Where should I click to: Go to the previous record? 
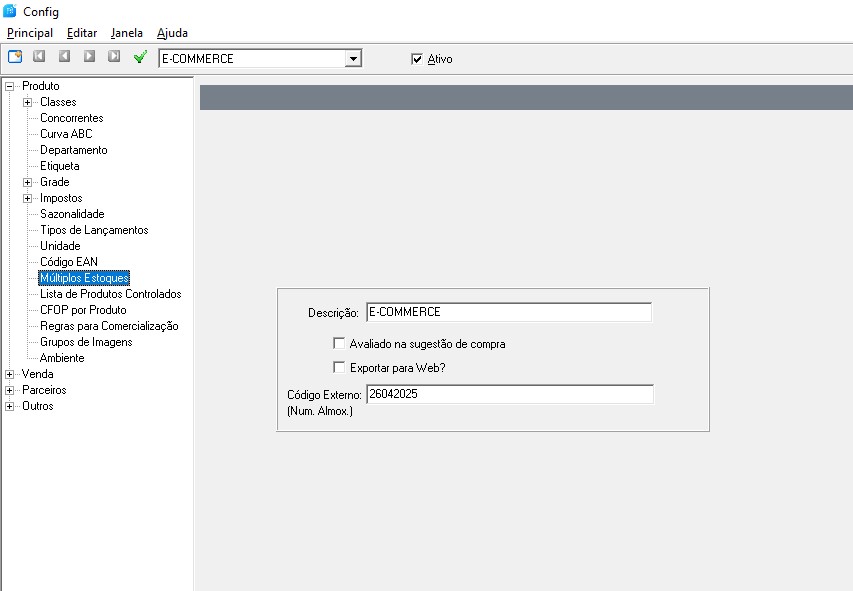64,57
